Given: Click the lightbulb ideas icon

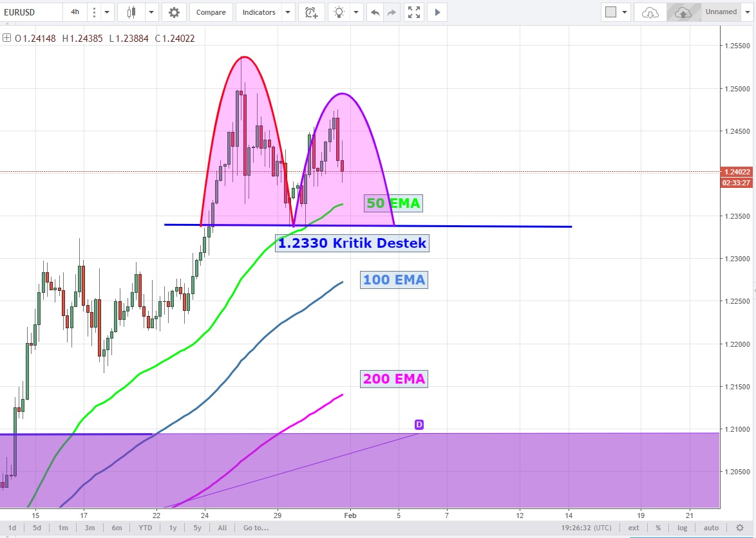Looking at the screenshot, I should 339,12.
